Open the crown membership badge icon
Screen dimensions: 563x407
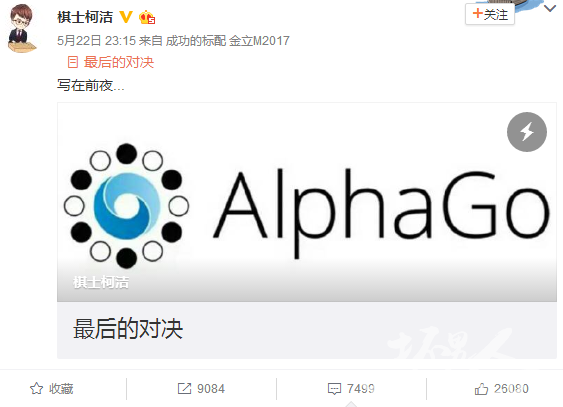click(x=147, y=17)
